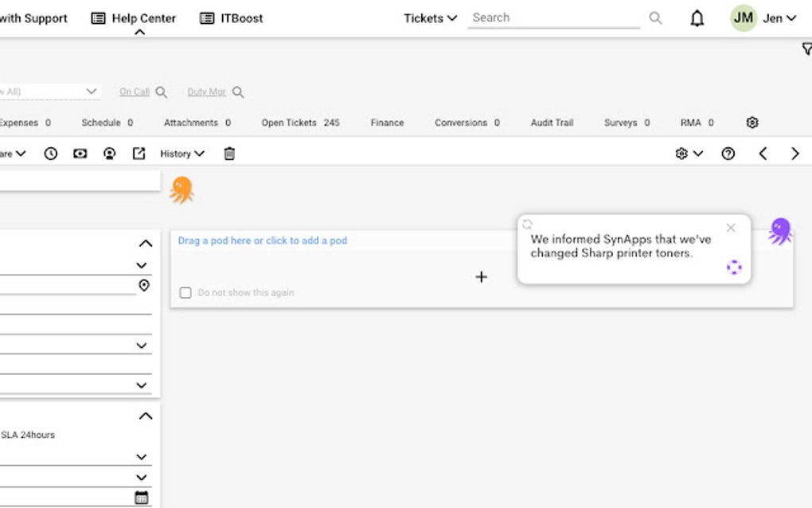Viewport: 812px width, 508px height.
Task: Click into the Search input field
Action: pyautogui.click(x=553, y=18)
